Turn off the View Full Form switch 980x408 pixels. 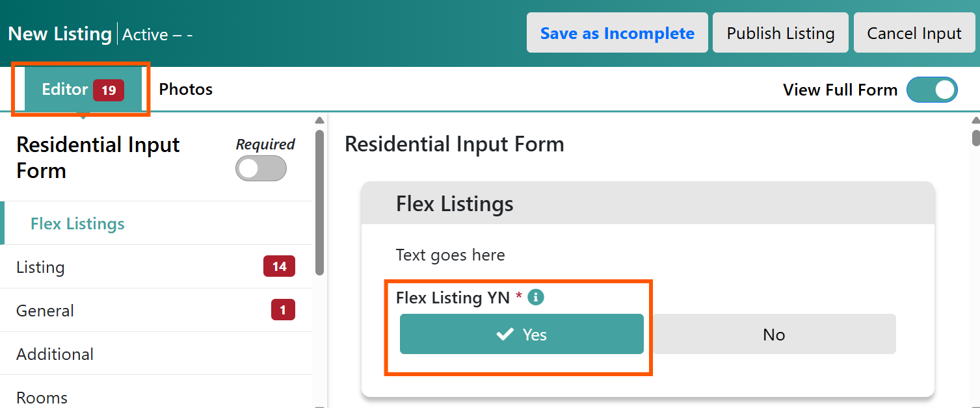click(932, 90)
